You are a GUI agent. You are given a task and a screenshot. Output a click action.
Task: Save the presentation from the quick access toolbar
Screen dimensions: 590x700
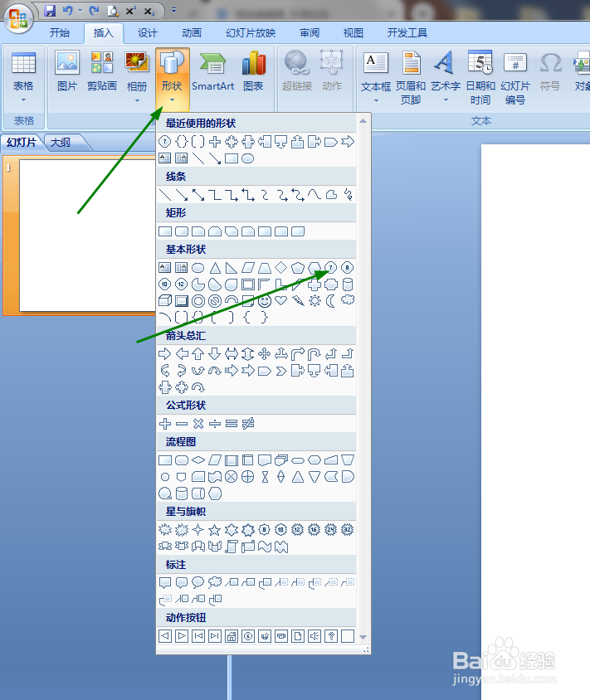50,10
